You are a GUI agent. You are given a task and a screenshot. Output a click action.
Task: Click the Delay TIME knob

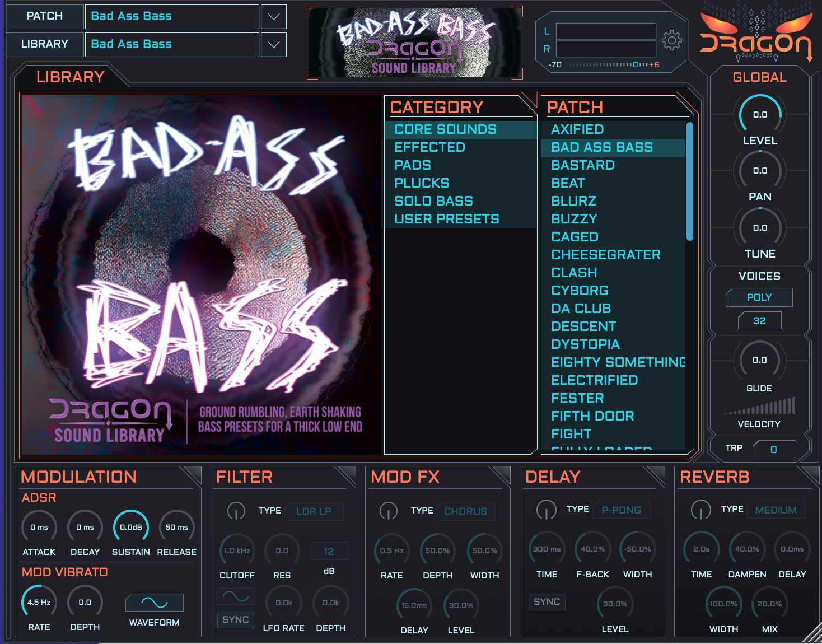pos(547,549)
